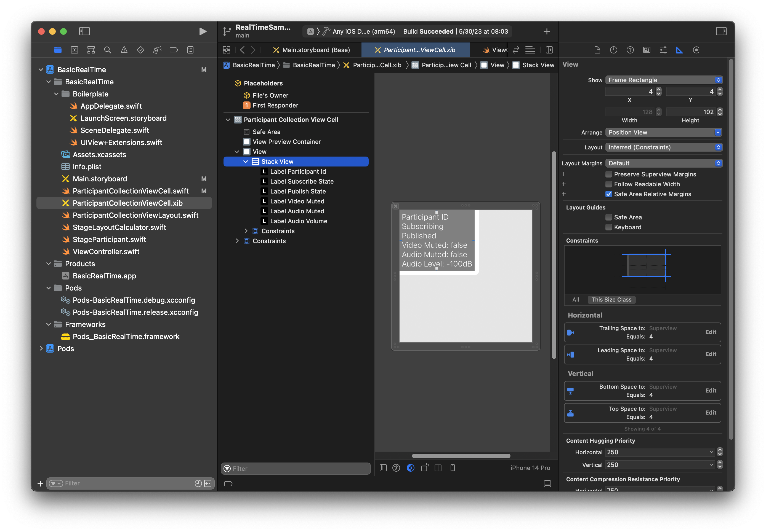The width and height of the screenshot is (766, 532).
Task: Open the Arrange dropdown showing Position View
Action: (x=663, y=132)
